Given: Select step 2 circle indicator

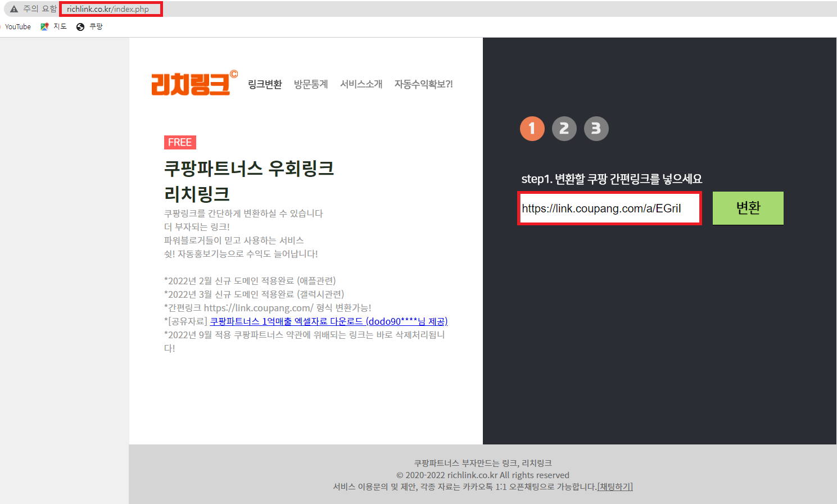Looking at the screenshot, I should (564, 129).
